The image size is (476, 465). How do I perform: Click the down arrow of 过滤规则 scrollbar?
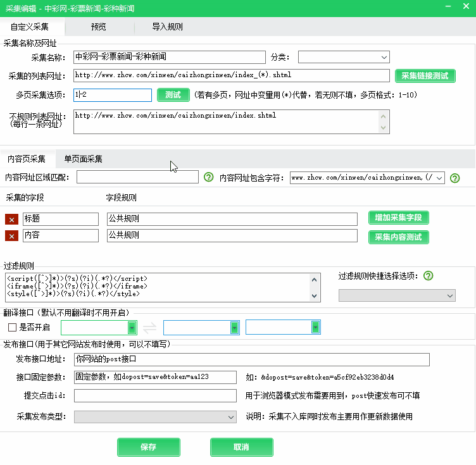pos(315,295)
